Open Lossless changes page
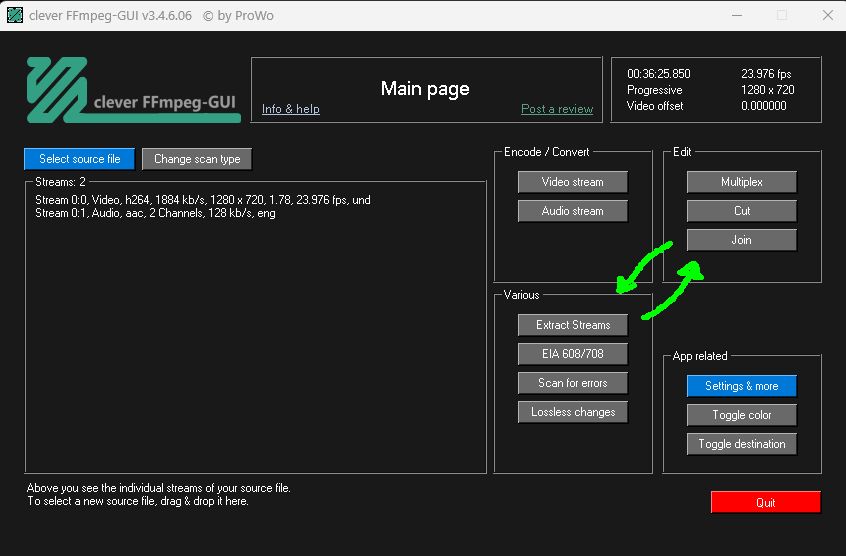Viewport: 846px width, 556px height. pyautogui.click(x=572, y=412)
